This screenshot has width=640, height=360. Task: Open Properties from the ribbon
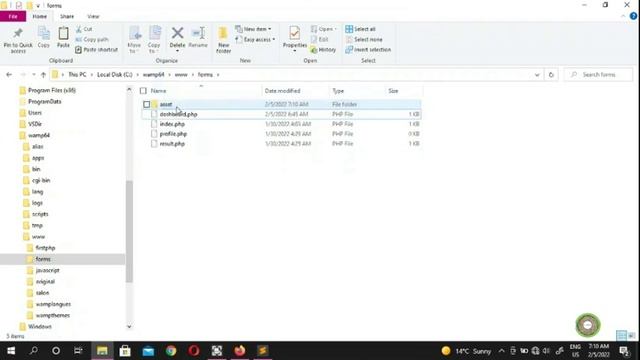pos(295,38)
